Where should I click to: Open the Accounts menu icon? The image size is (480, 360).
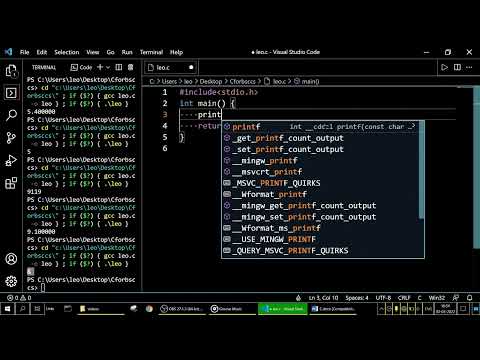(11, 259)
